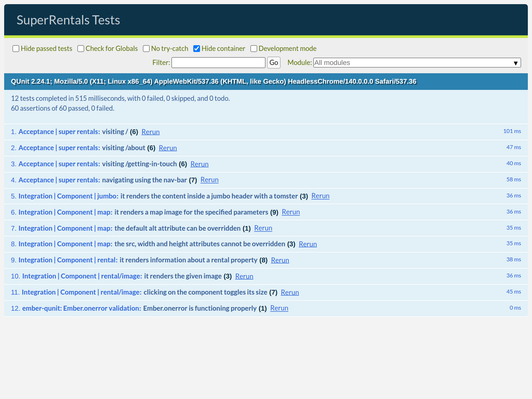
Task: Rerun the Ember.onerror validation test
Action: pos(279,308)
